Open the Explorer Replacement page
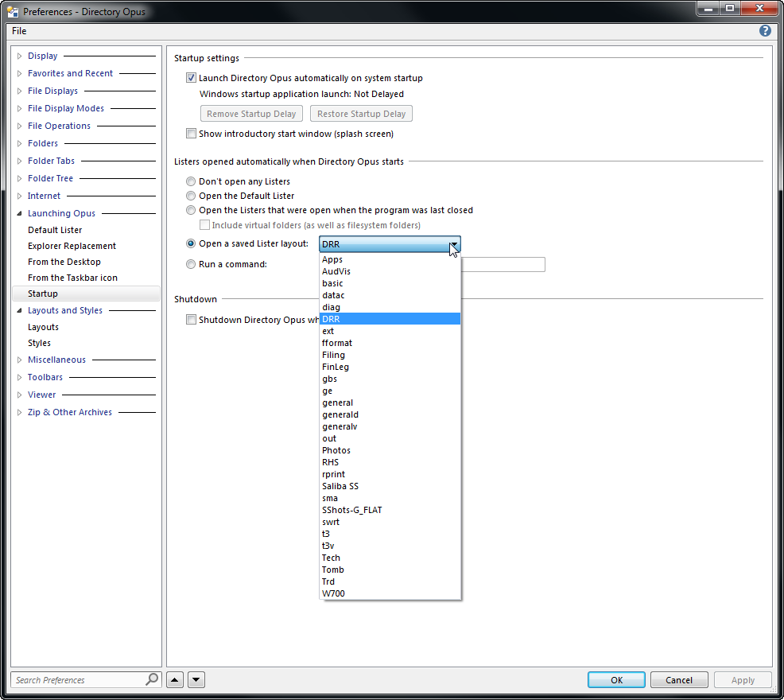784x700 pixels. coord(72,246)
